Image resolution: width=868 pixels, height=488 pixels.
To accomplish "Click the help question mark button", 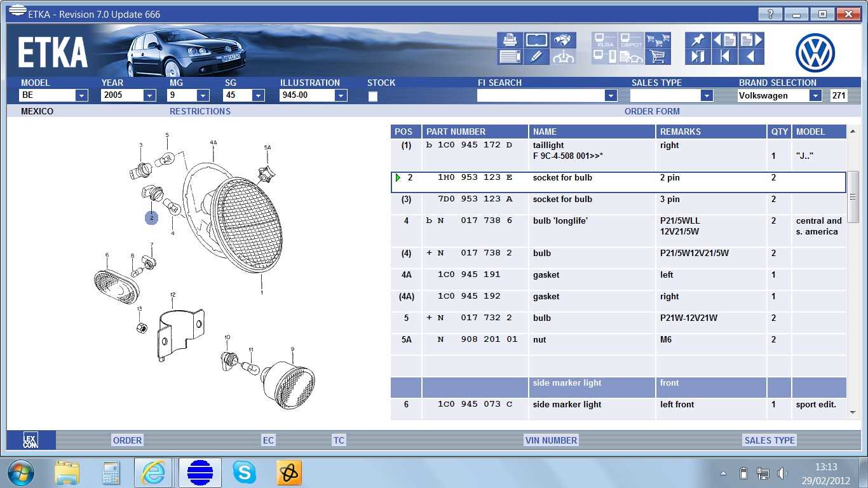I will (770, 14).
